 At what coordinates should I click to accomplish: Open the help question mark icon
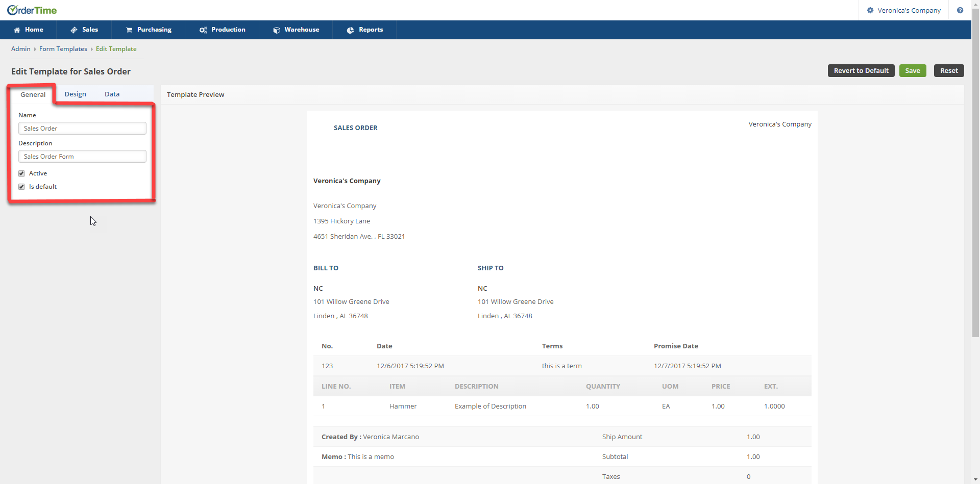point(960,10)
